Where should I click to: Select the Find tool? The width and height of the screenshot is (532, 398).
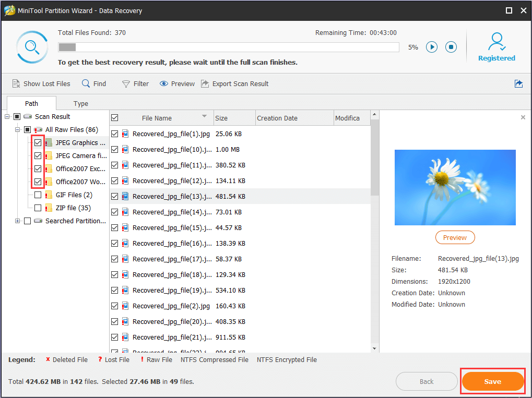pyautogui.click(x=94, y=83)
